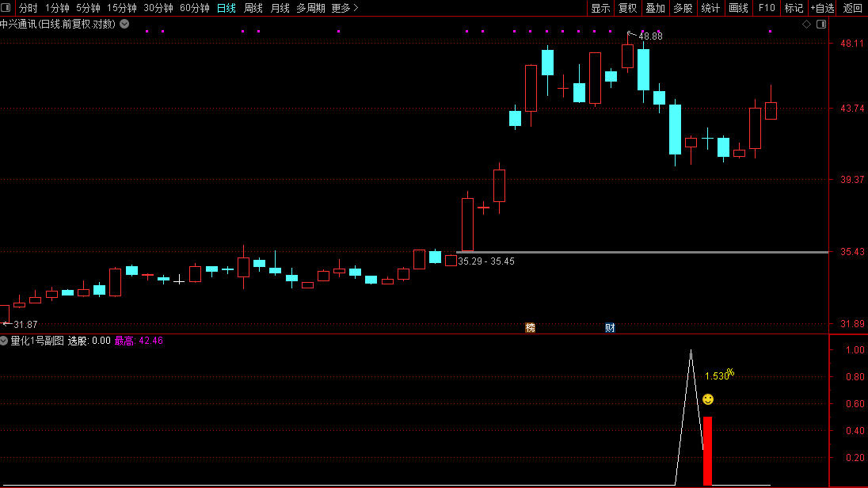
Task: Click the 量化1号副图 indicator name
Action: [37, 341]
